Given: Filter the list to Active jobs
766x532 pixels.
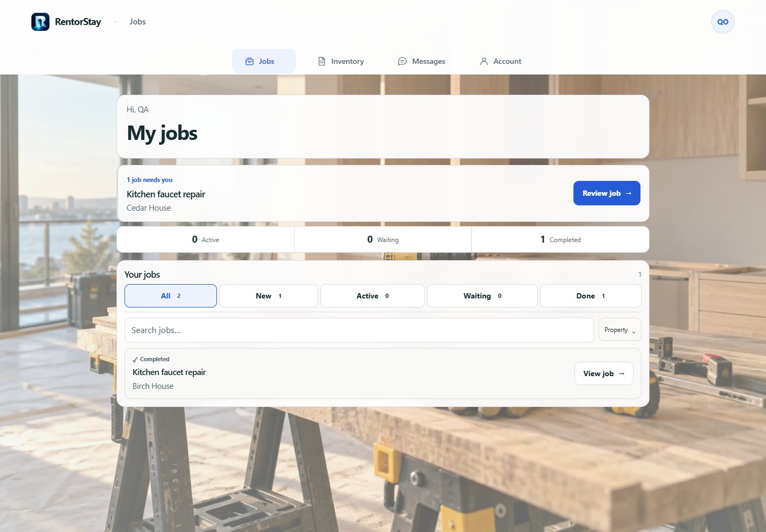Looking at the screenshot, I should (x=372, y=296).
